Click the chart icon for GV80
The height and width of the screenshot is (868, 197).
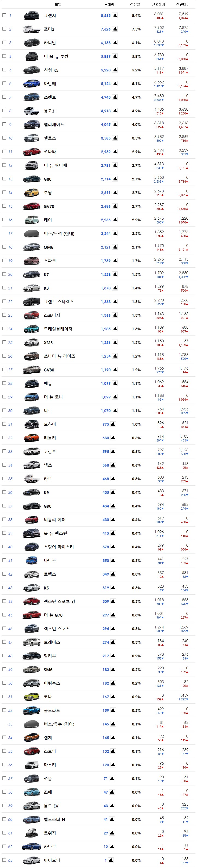(x=115, y=370)
